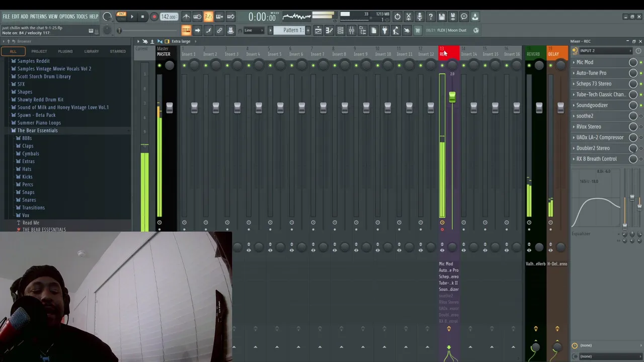Open the Line snap dropdown
The height and width of the screenshot is (362, 644).
coord(254,31)
